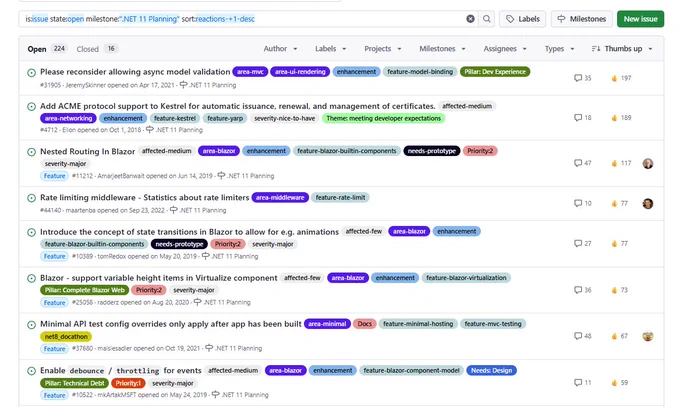
Task: Expand the Projects filter dropdown
Action: point(383,49)
